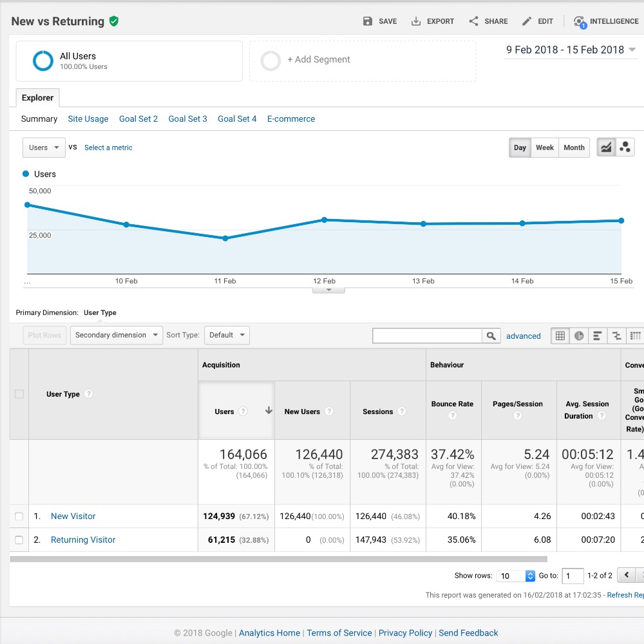
Task: Open the date range picker
Action: [x=571, y=50]
